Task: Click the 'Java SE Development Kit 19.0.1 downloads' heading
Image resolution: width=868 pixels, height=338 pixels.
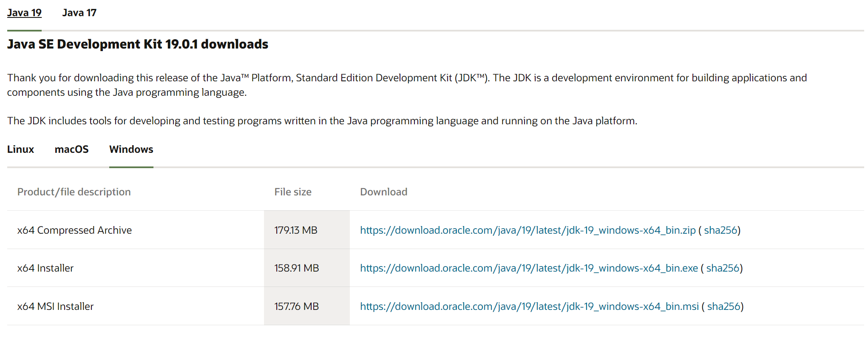Action: tap(138, 44)
